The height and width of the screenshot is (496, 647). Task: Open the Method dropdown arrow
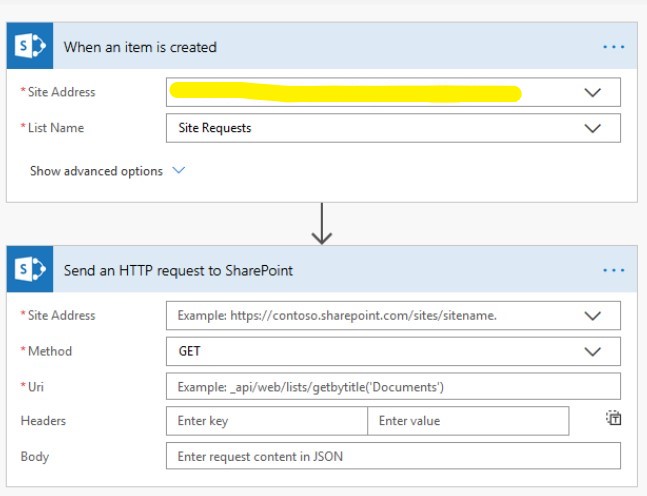click(593, 352)
